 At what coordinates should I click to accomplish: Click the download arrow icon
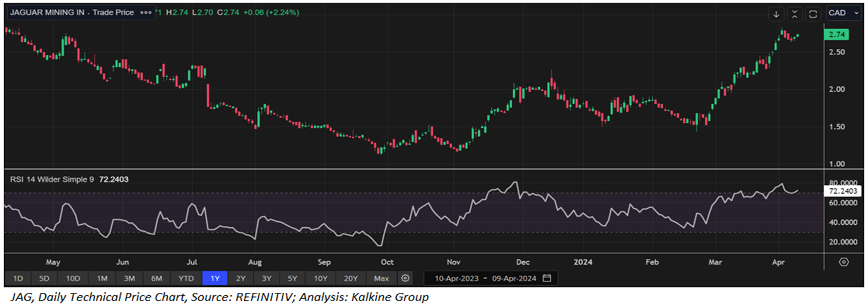(776, 14)
